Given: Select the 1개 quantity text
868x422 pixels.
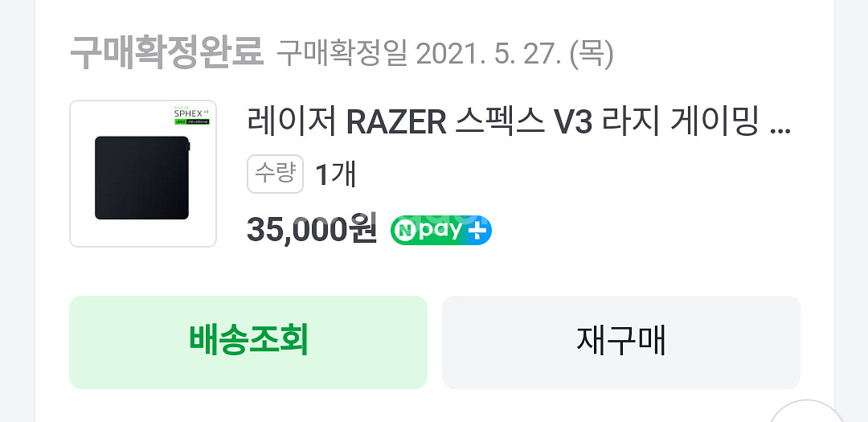Looking at the screenshot, I should [335, 174].
